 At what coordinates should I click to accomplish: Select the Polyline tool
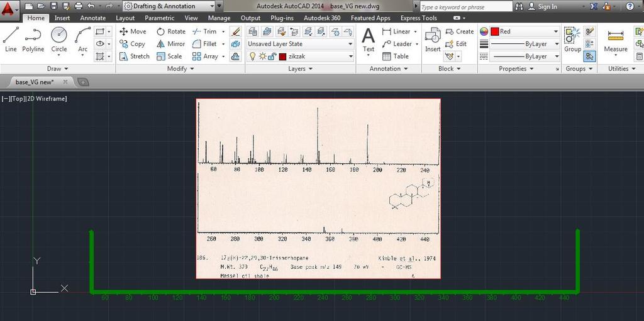point(33,40)
